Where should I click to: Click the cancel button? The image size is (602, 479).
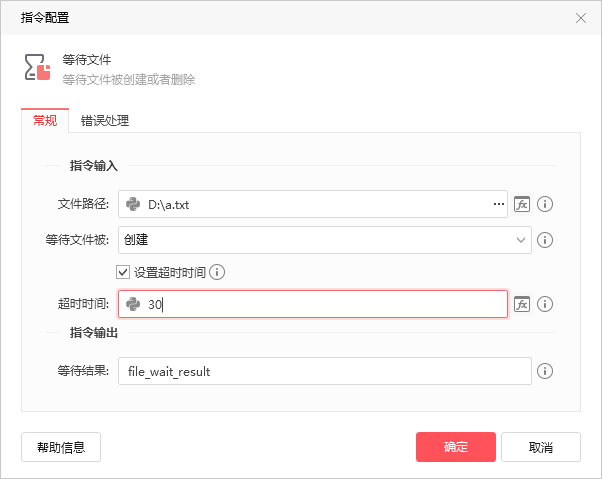[x=541, y=447]
